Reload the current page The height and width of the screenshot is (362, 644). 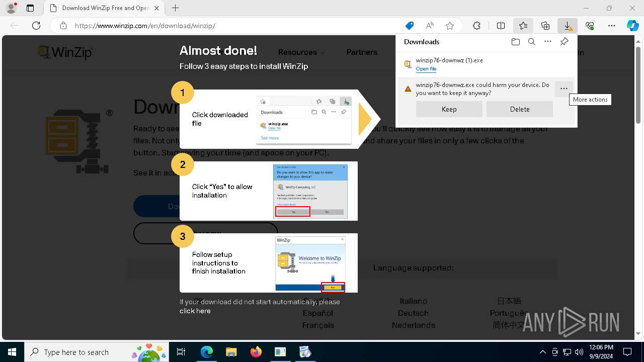(36, 26)
